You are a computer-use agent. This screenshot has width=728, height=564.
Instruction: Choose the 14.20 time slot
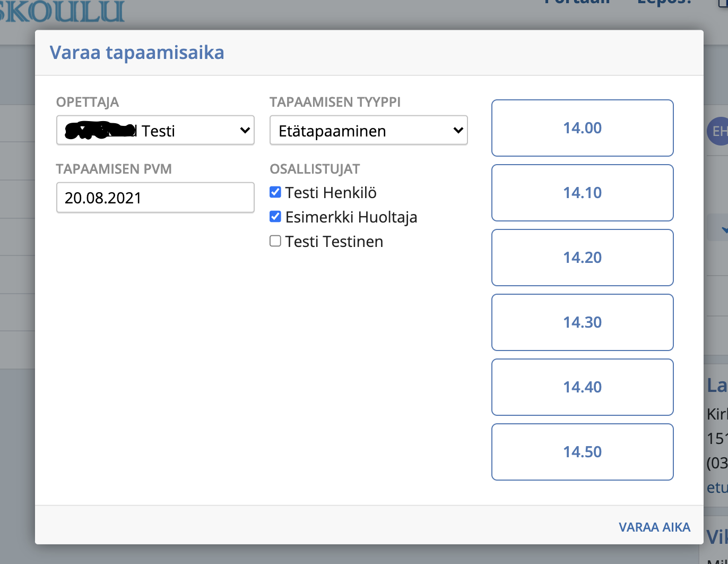click(582, 258)
